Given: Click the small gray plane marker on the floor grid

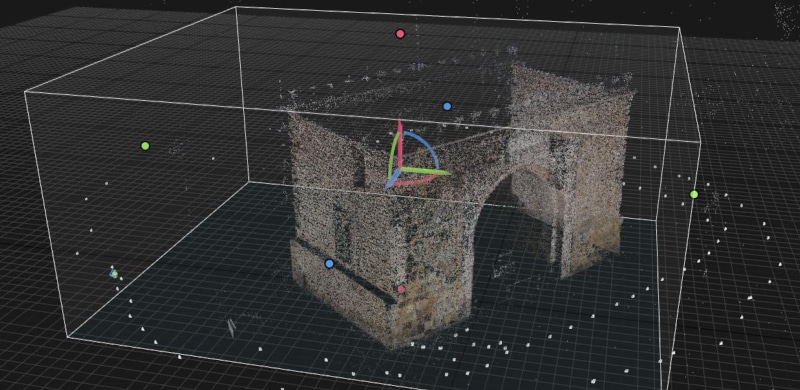Looking at the screenshot, I should click(231, 328).
